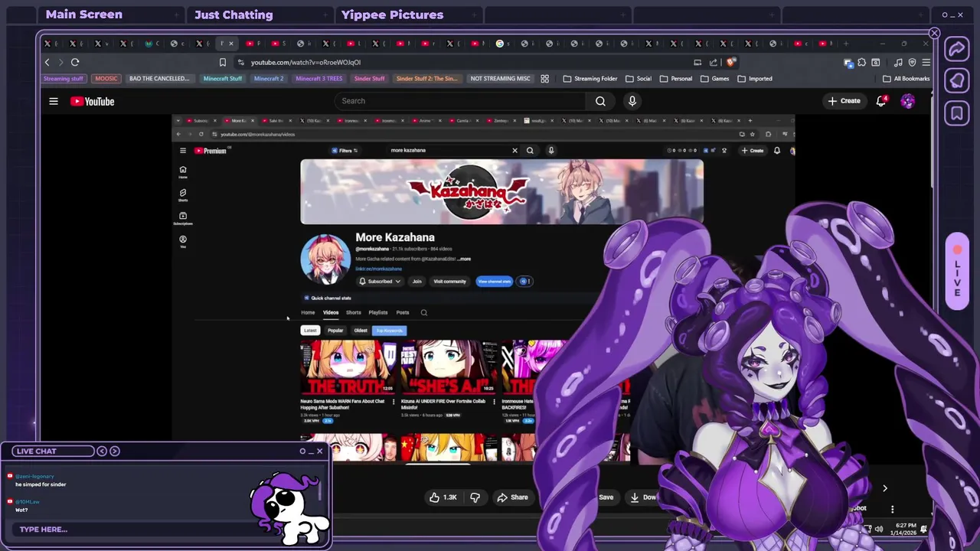
Task: Click the You icon in inner sidebar
Action: (x=182, y=241)
